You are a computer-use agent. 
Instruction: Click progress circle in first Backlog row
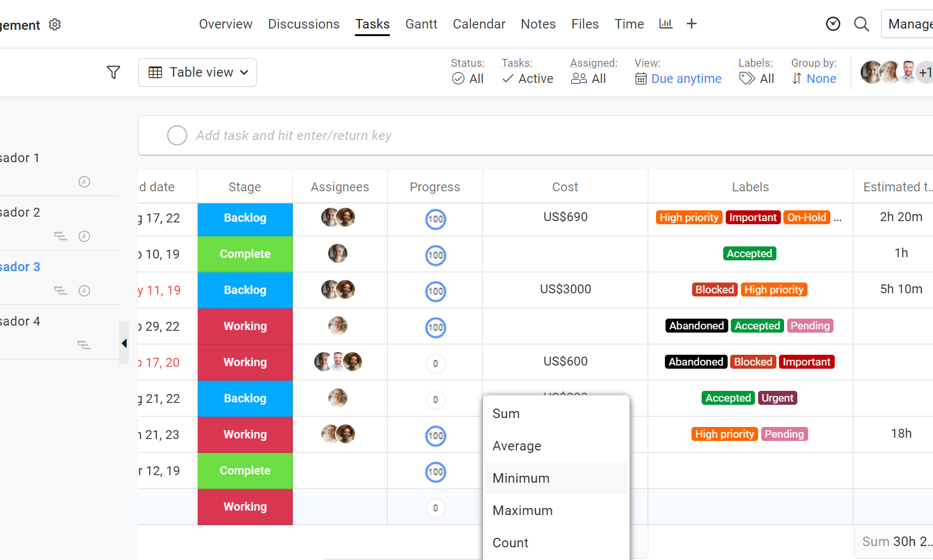[435, 219]
